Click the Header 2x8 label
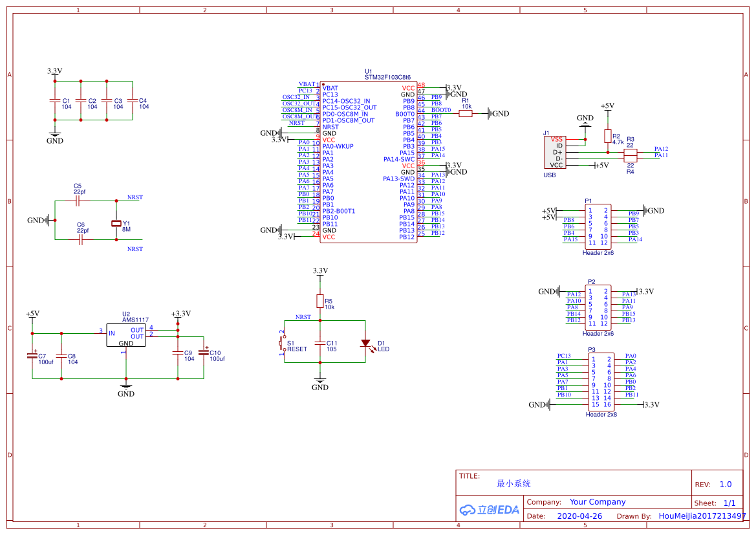This screenshot has width=756, height=535. pos(601,415)
